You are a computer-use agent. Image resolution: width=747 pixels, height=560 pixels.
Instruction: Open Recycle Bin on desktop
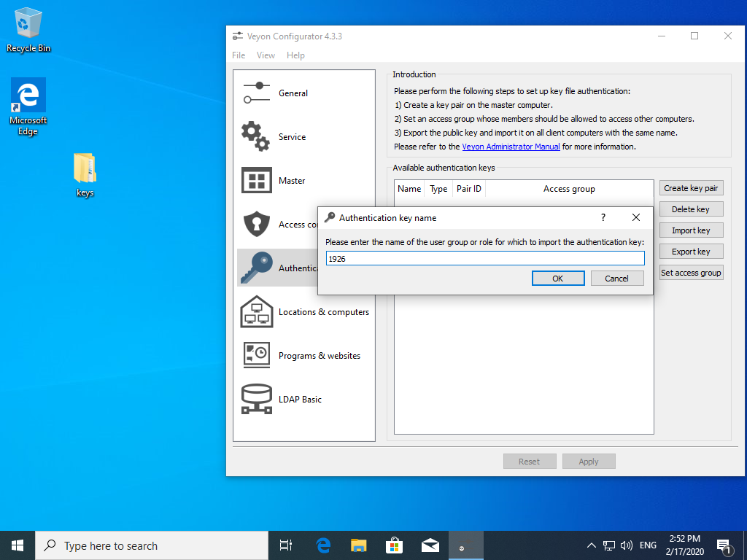(x=28, y=29)
